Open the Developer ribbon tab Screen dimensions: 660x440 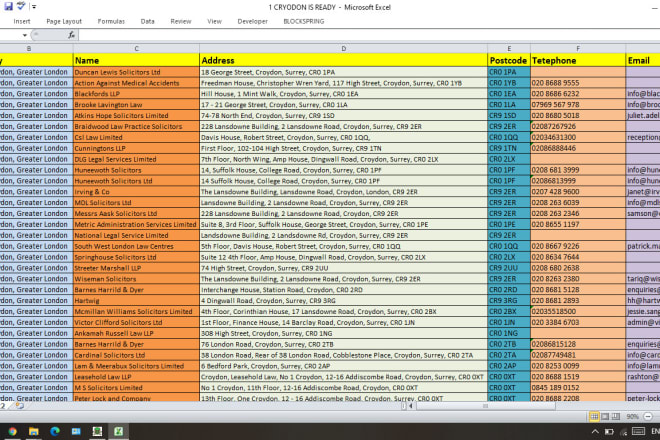point(253,21)
